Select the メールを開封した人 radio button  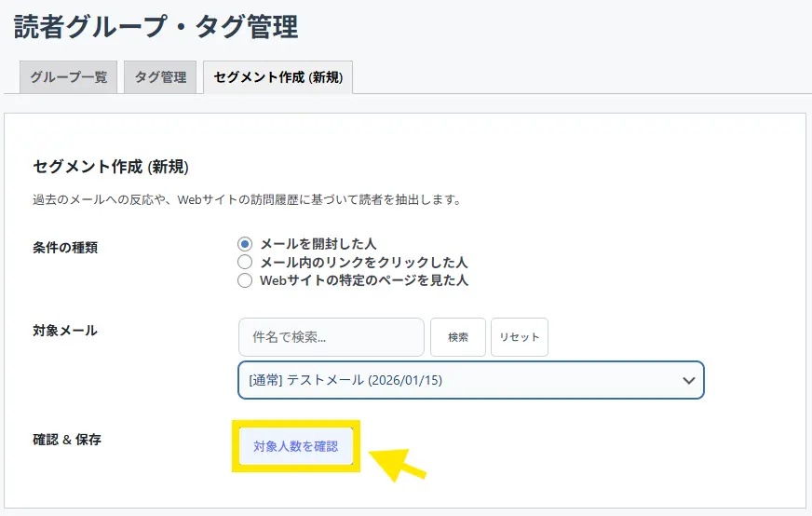245,244
